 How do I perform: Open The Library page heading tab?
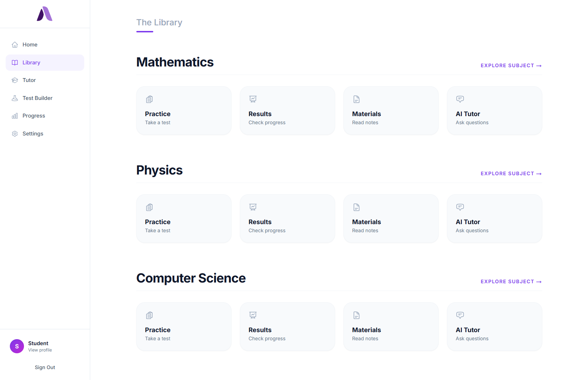[159, 23]
